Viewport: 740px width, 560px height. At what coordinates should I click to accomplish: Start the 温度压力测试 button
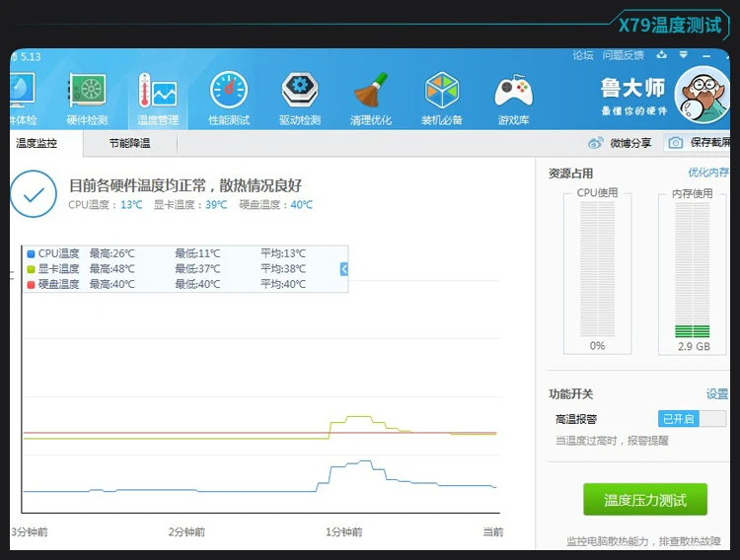645,500
